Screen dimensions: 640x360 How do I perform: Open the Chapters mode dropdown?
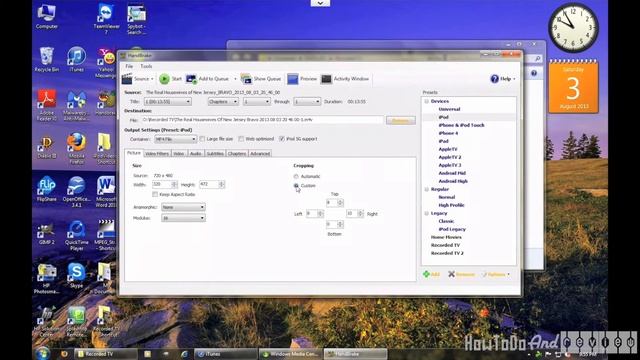pos(223,102)
